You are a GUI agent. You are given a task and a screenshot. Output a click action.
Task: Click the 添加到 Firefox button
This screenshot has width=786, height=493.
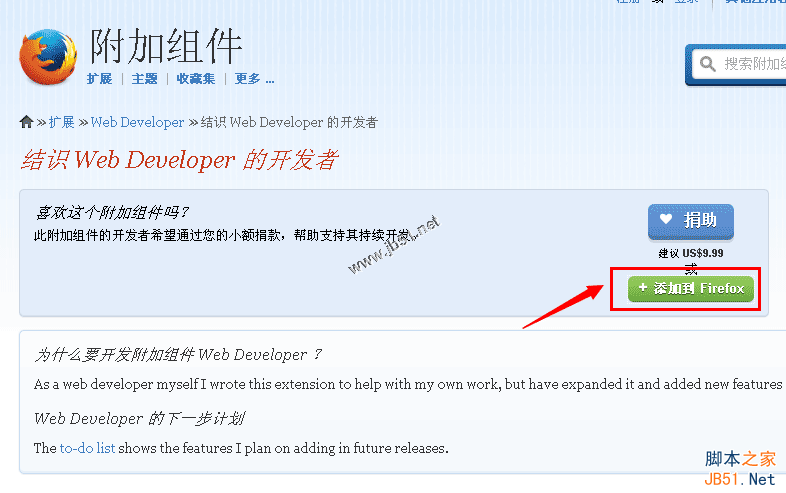point(691,288)
